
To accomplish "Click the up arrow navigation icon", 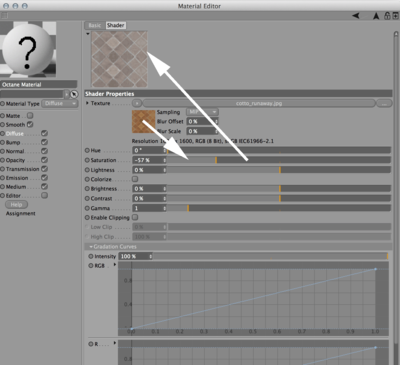I will (x=376, y=16).
